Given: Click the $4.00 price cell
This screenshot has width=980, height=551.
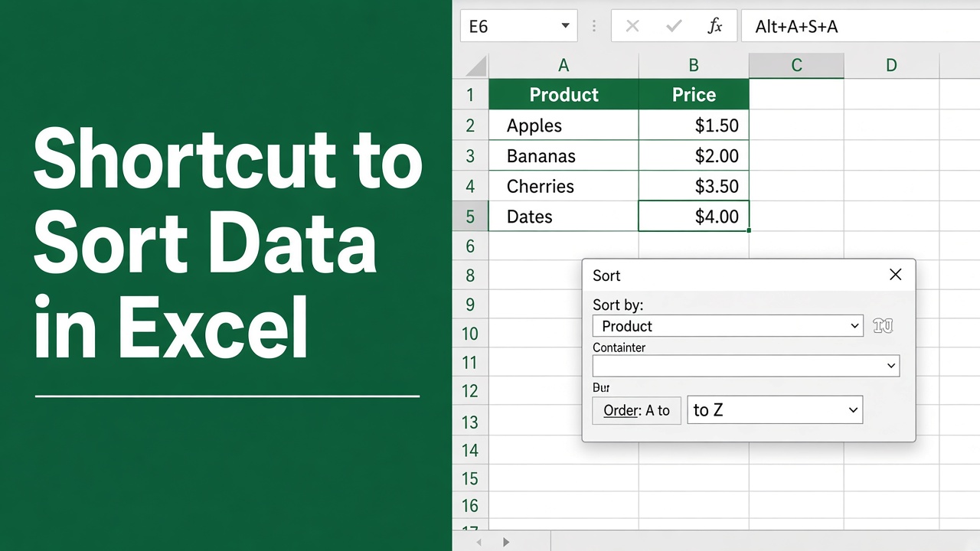Looking at the screenshot, I should tap(694, 217).
